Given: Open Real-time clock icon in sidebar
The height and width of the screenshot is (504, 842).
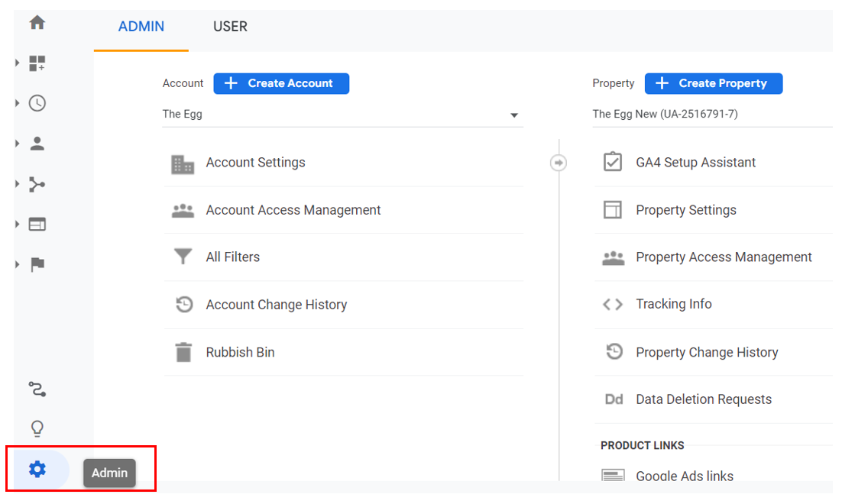Looking at the screenshot, I should click(37, 103).
